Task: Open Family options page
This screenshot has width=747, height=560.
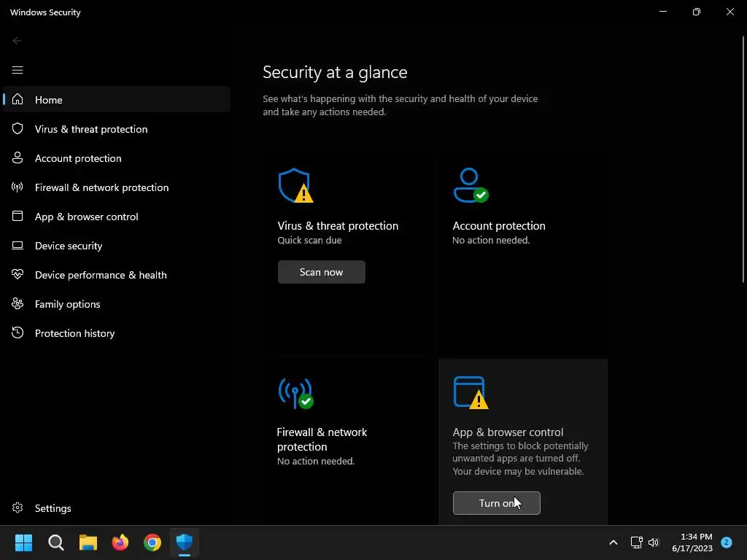Action: 117,303
